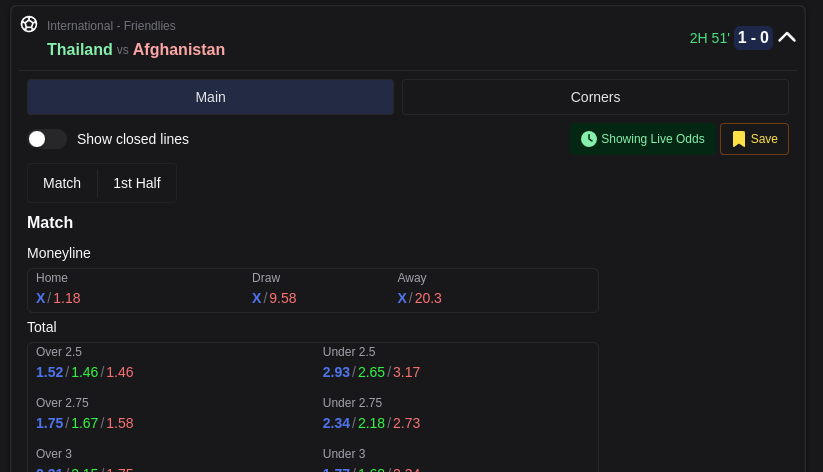Pick Under 2.75 odds at 2.34
The height and width of the screenshot is (472, 823).
(x=336, y=423)
